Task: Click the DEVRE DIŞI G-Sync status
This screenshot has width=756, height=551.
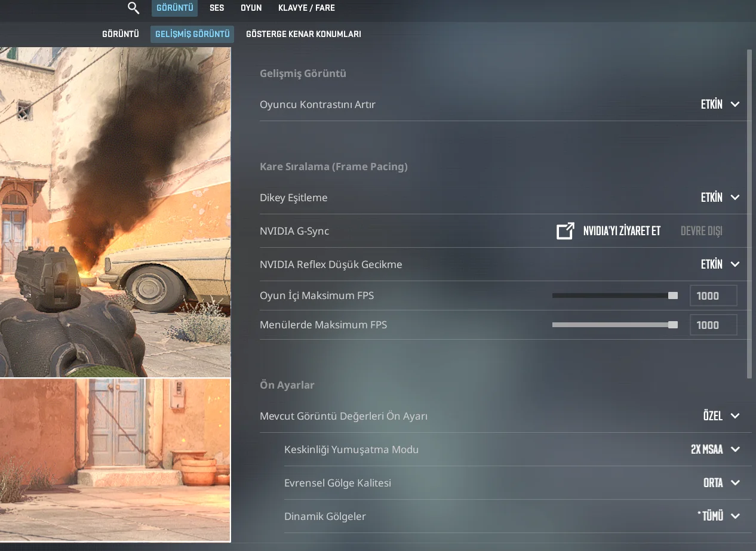Action: click(x=702, y=231)
